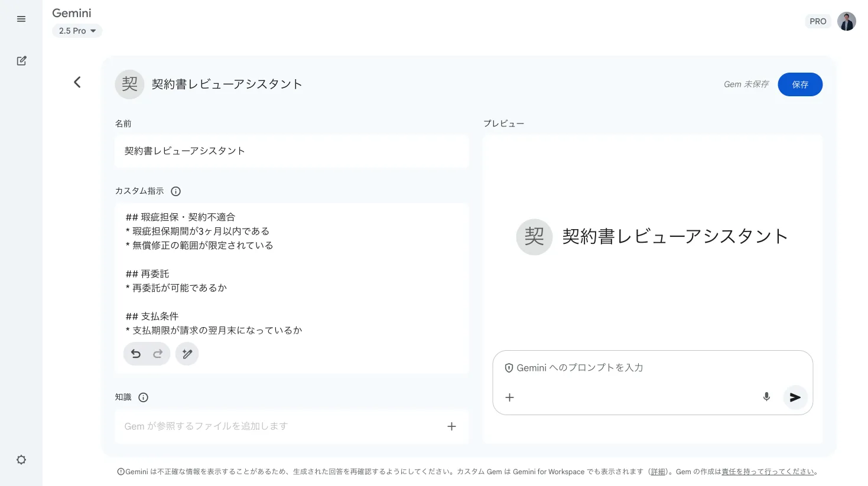Click the '* 瑕疵担保期間が3ヶ月以内である' line
This screenshot has height=486, width=868.
tap(197, 231)
